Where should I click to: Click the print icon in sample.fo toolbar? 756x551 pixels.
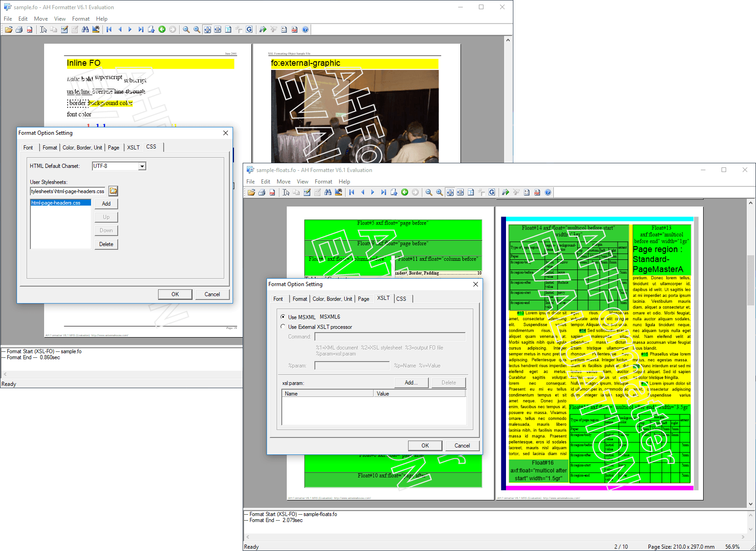tap(19, 29)
